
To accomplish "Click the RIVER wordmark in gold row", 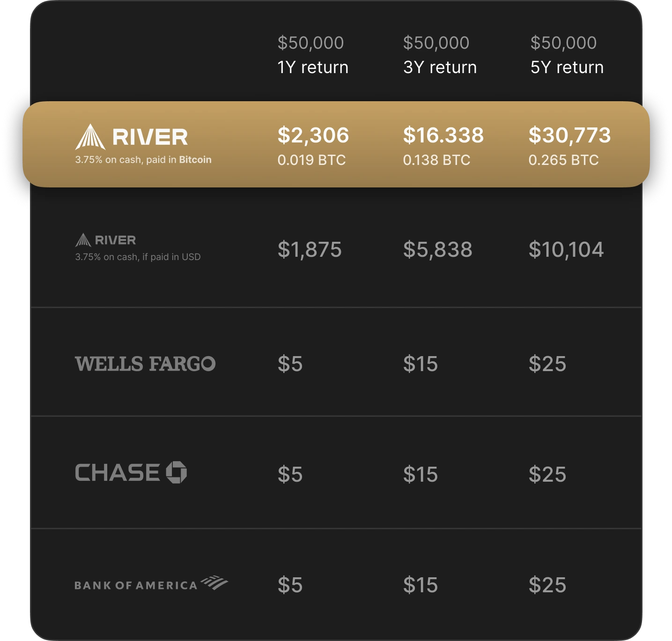I will 150,137.
